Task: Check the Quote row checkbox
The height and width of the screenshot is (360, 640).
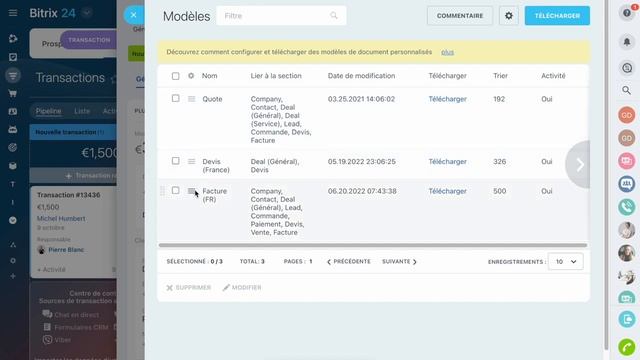Action: coord(176,98)
